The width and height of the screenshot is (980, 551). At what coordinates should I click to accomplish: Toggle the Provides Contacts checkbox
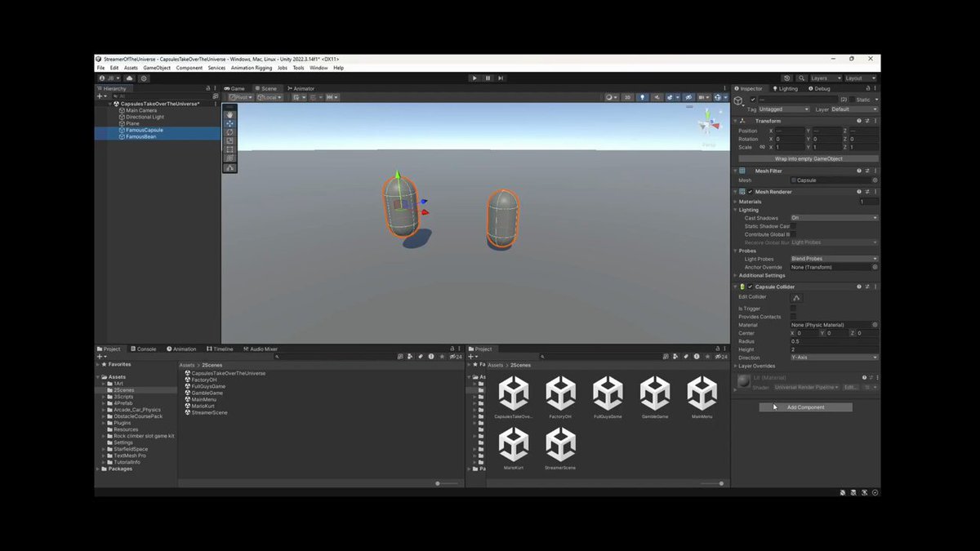[794, 317]
